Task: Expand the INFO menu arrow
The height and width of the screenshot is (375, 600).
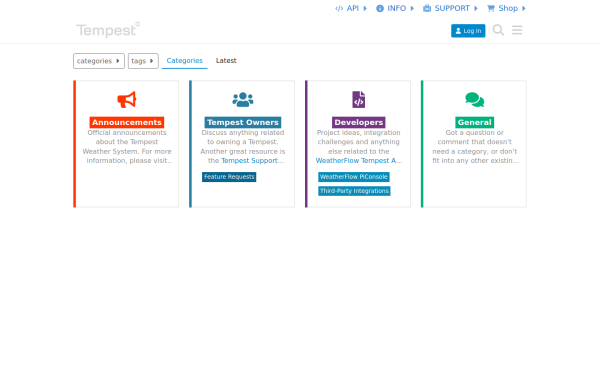Action: 412,8
